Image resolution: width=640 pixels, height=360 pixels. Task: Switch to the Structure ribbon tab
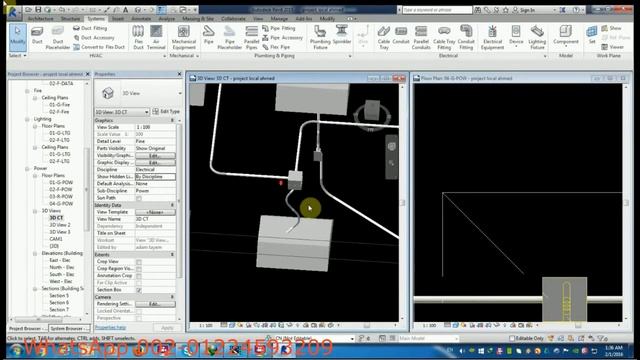pos(70,19)
